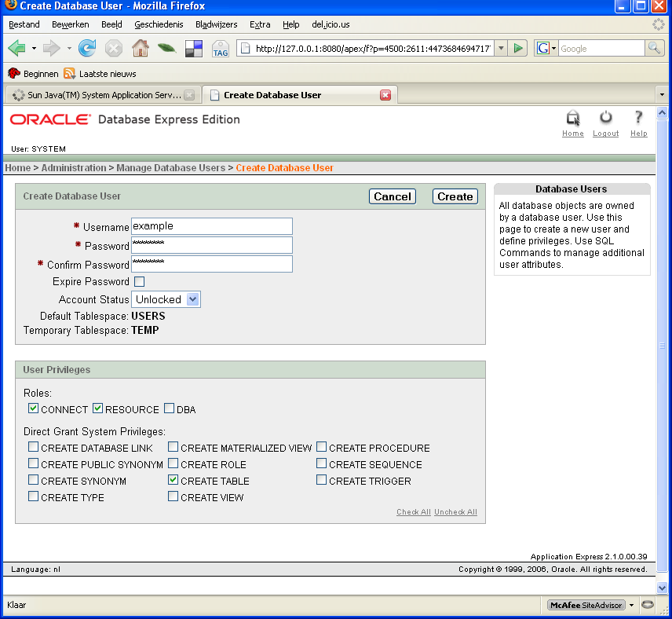
Task: Check the DBA role checkbox
Action: coord(170,408)
